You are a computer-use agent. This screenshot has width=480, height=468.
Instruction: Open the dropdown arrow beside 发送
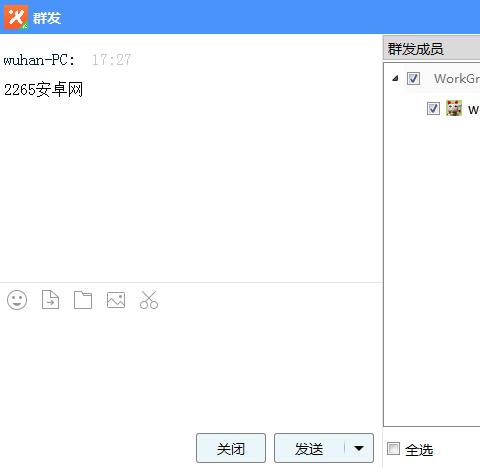[359, 448]
